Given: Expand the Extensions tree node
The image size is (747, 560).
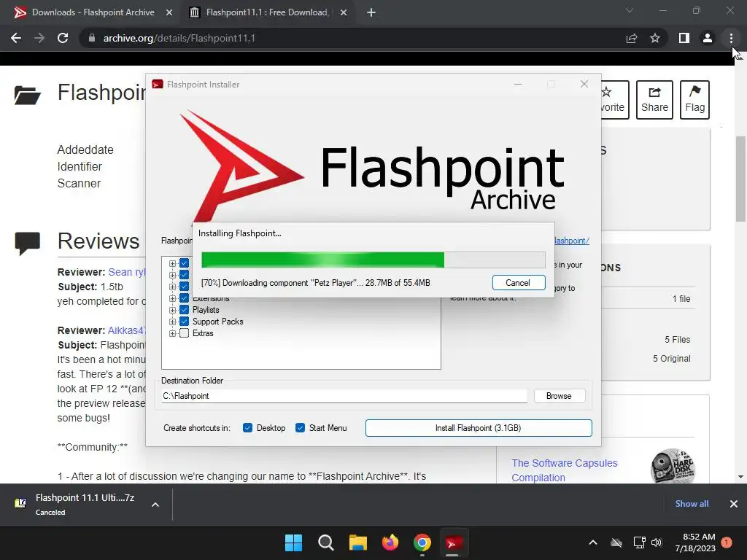Looking at the screenshot, I should tap(172, 298).
